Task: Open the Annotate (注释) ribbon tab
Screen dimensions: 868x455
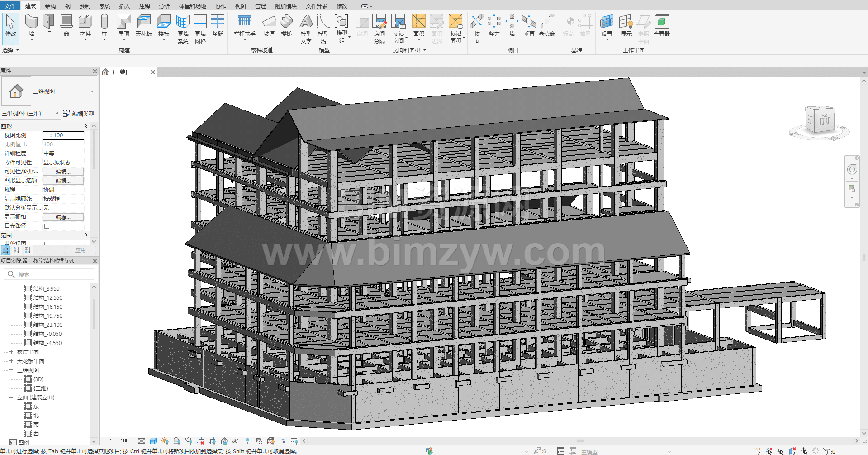Action: point(144,6)
